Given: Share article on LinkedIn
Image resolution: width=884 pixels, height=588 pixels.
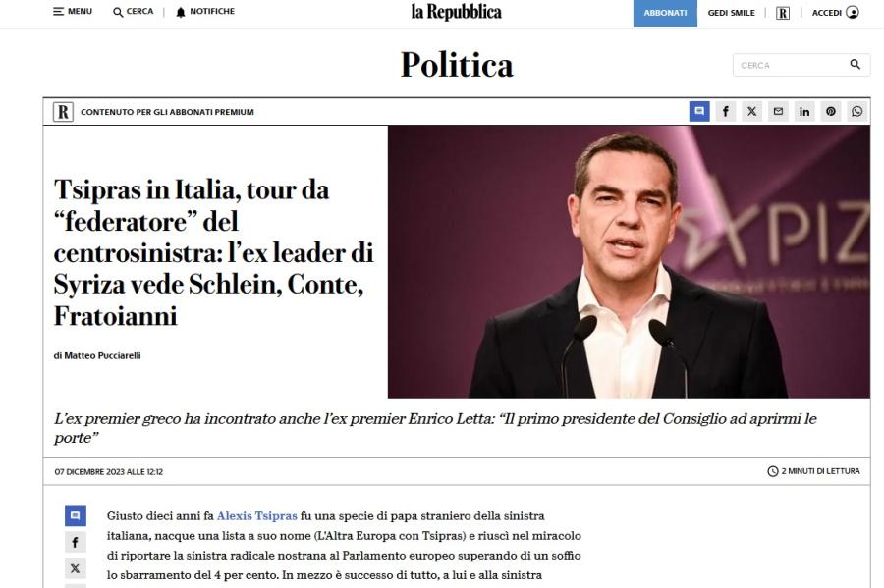Looking at the screenshot, I should point(804,111).
